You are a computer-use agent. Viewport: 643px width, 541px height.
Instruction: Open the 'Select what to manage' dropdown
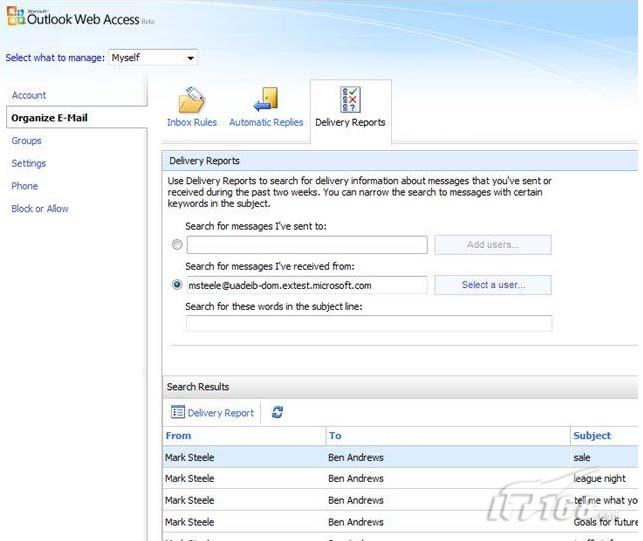point(153,57)
